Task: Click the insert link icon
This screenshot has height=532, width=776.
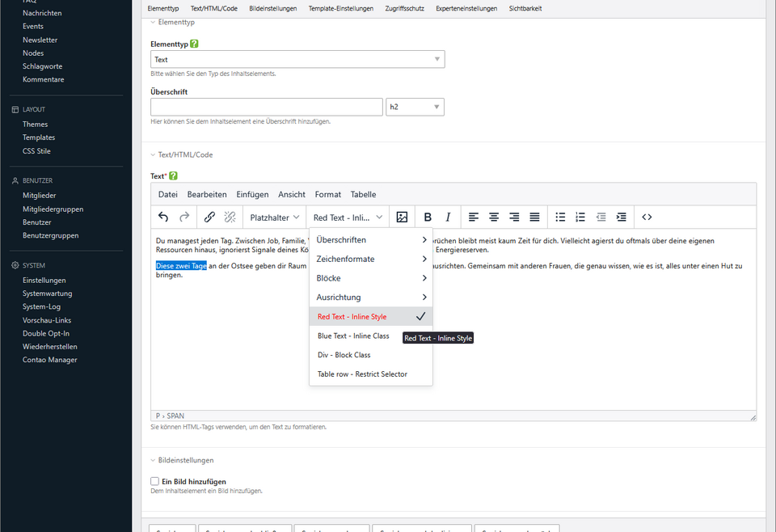Action: tap(209, 217)
